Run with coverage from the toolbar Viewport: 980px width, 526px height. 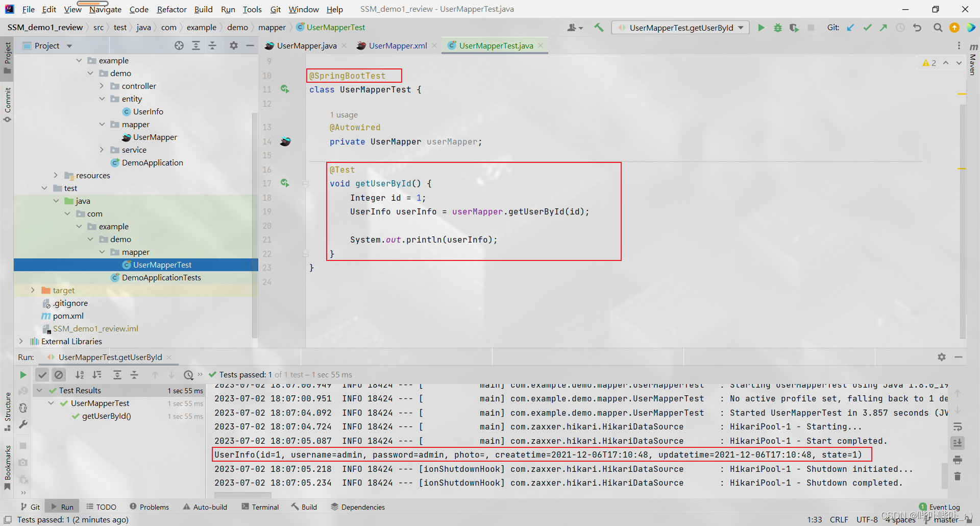[x=794, y=28]
